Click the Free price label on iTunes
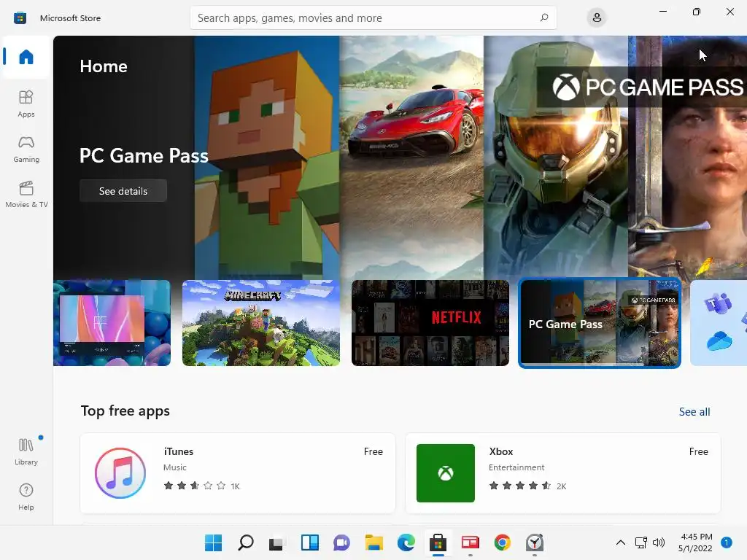The width and height of the screenshot is (747, 560). click(x=373, y=451)
